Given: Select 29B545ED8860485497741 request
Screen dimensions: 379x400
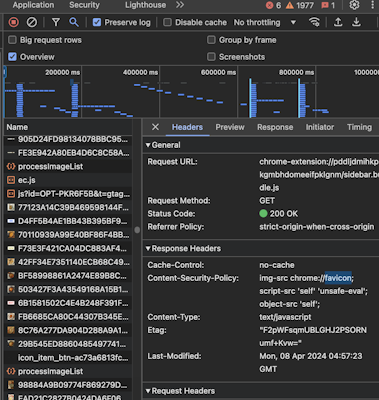Looking at the screenshot, I should point(68,344).
